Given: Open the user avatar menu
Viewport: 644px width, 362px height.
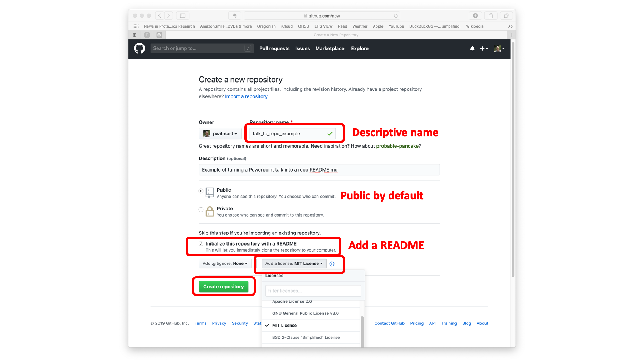Looking at the screenshot, I should click(x=499, y=49).
